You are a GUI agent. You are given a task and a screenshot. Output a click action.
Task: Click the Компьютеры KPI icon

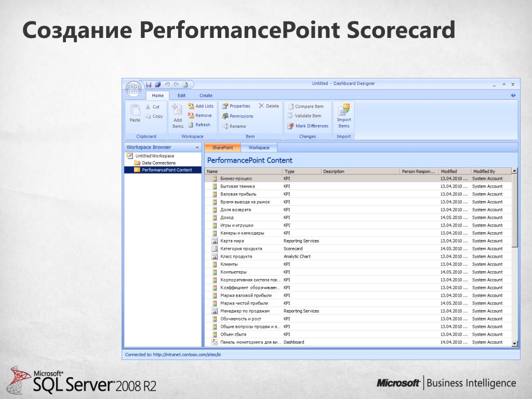215,272
